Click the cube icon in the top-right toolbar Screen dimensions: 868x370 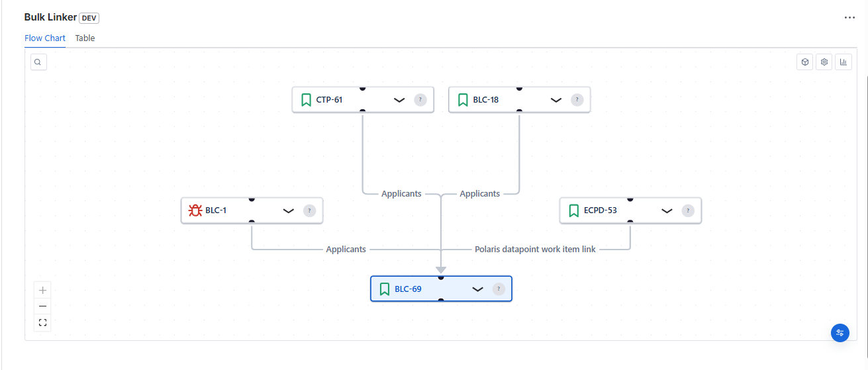(804, 62)
